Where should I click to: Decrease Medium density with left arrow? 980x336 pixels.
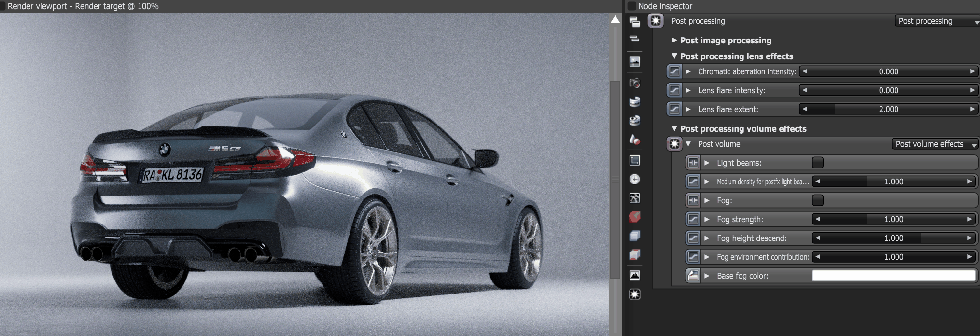point(818,182)
